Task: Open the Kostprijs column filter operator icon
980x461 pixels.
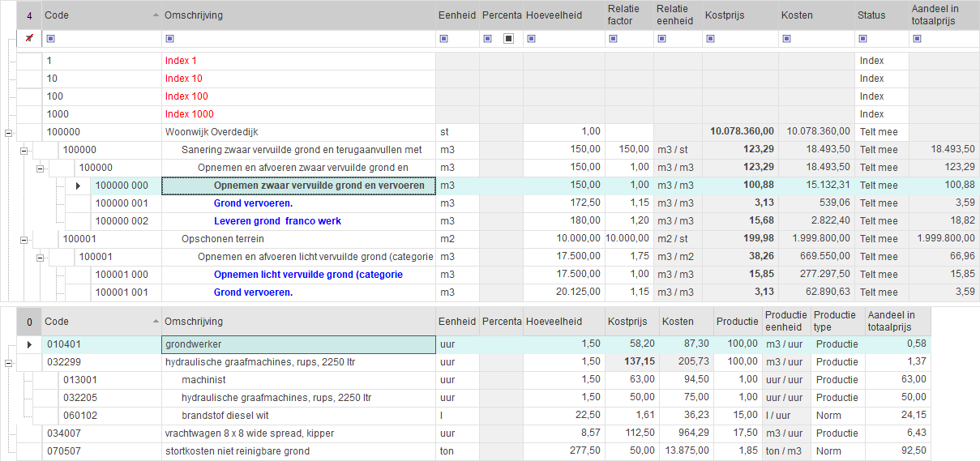Action: pos(710,38)
